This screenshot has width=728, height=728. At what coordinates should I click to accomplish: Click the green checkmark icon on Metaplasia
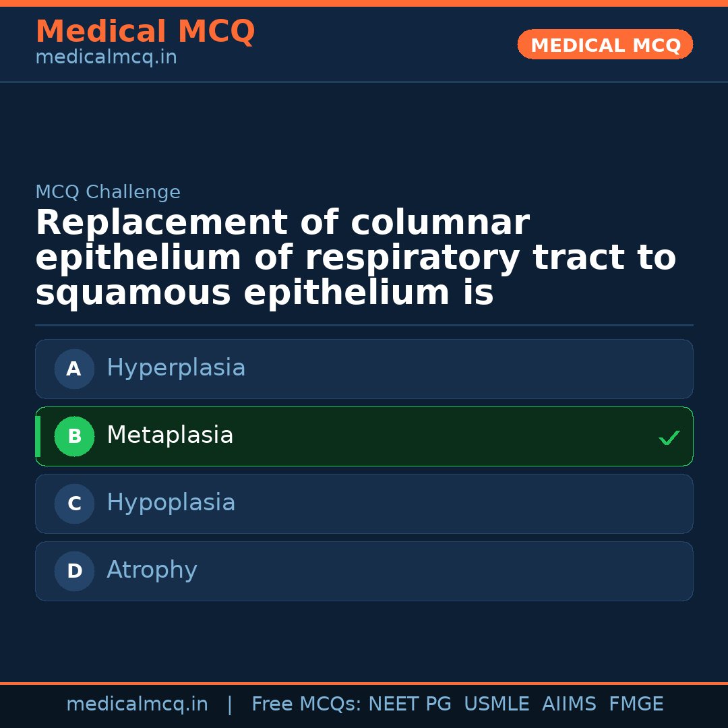[669, 438]
